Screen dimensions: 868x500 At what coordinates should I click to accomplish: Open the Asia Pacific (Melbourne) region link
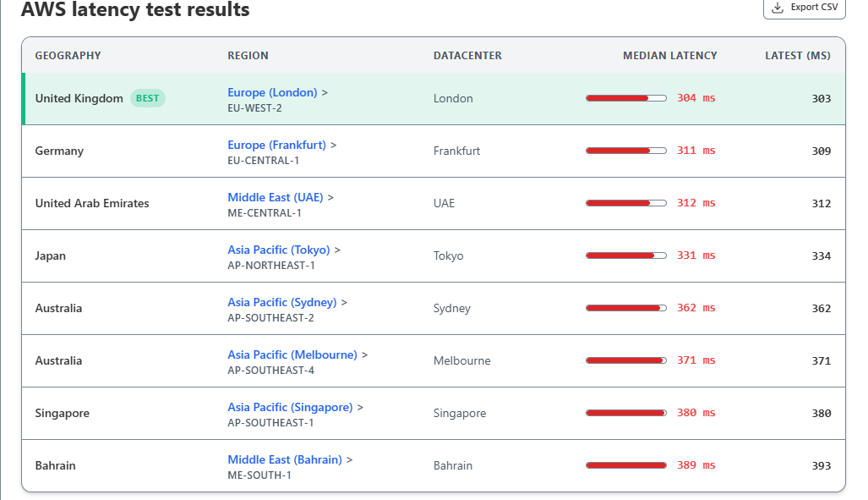pyautogui.click(x=292, y=354)
